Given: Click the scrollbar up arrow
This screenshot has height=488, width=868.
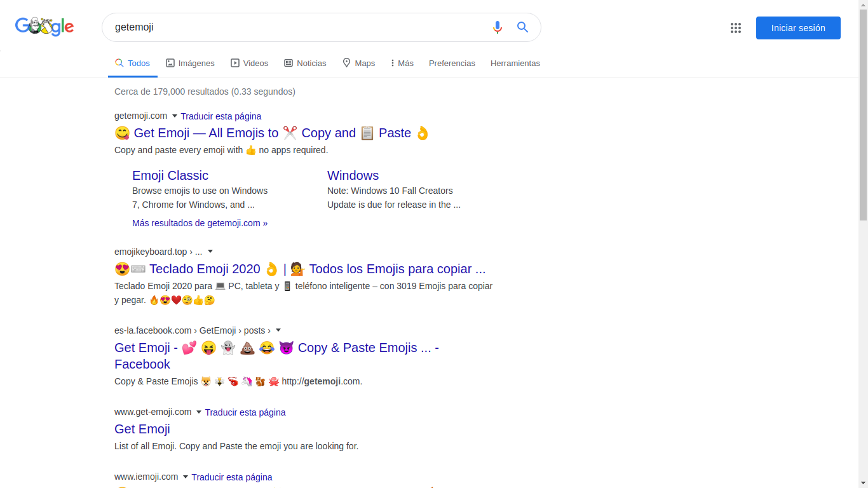Looking at the screenshot, I should [x=863, y=5].
